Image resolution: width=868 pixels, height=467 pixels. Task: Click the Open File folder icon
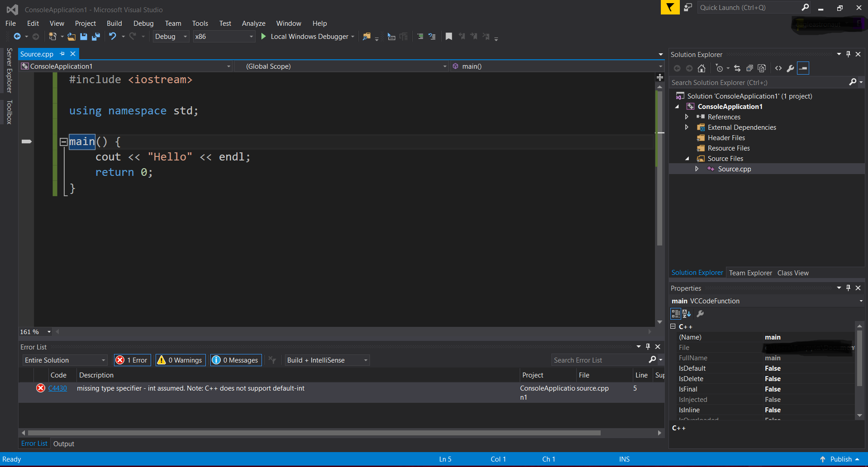point(71,37)
